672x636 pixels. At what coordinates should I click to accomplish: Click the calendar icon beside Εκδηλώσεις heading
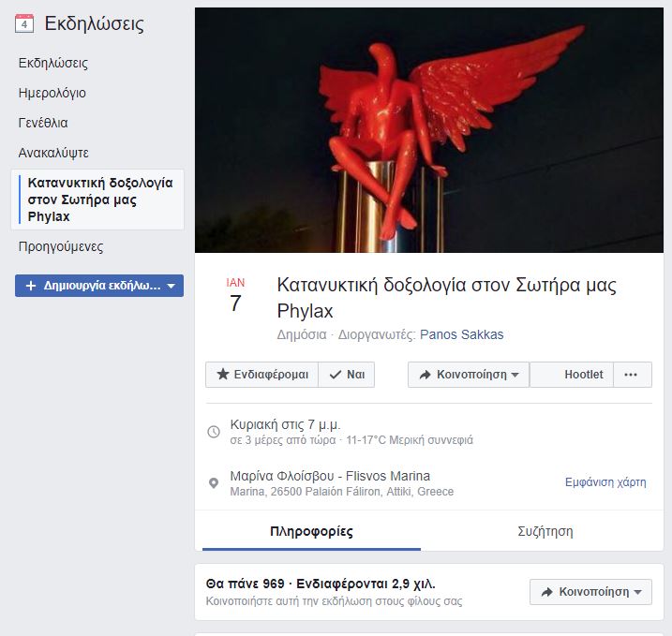24,23
